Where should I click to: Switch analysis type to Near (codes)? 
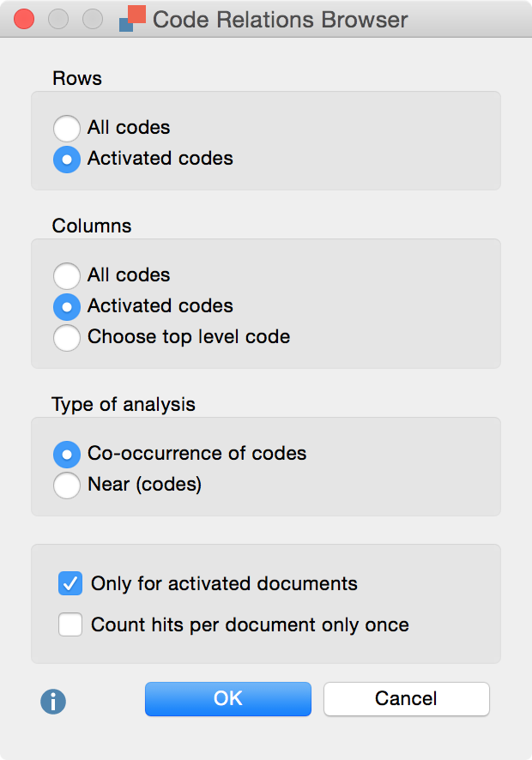point(67,485)
